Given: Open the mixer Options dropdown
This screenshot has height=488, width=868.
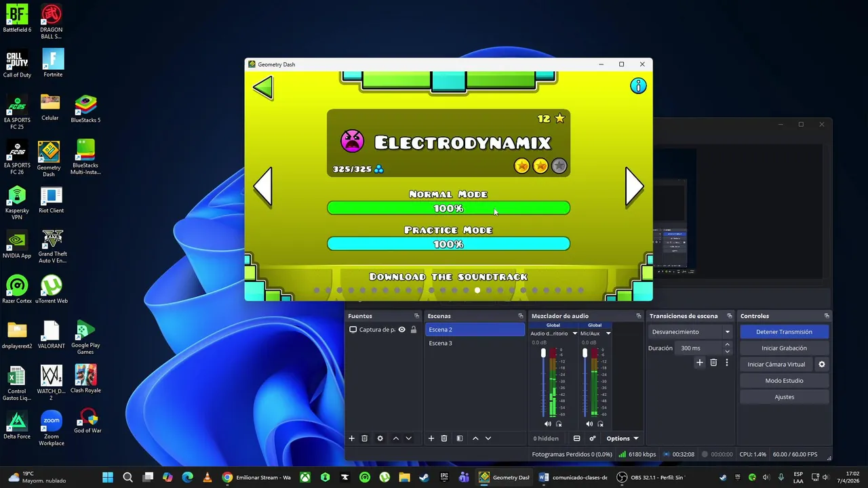Looking at the screenshot, I should pyautogui.click(x=622, y=439).
